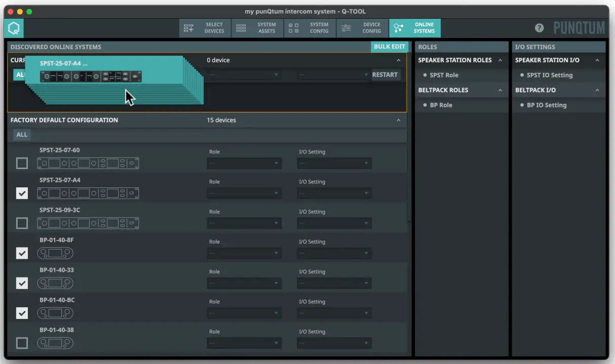The width and height of the screenshot is (615, 364).
Task: Open the help question mark icon
Action: 540,28
